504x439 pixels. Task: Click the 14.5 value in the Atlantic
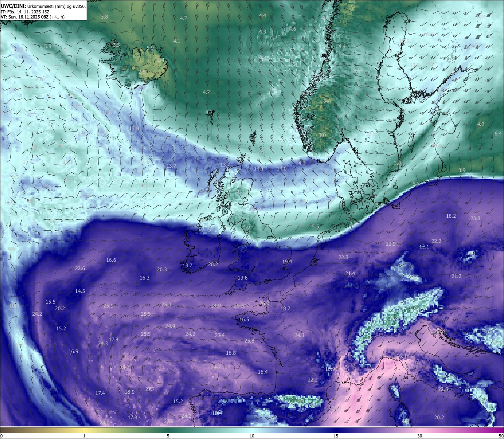coord(80,291)
